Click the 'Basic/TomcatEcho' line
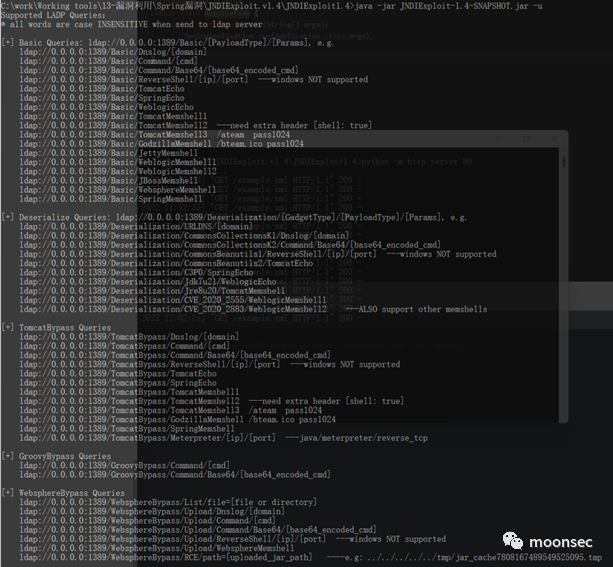 coord(102,89)
